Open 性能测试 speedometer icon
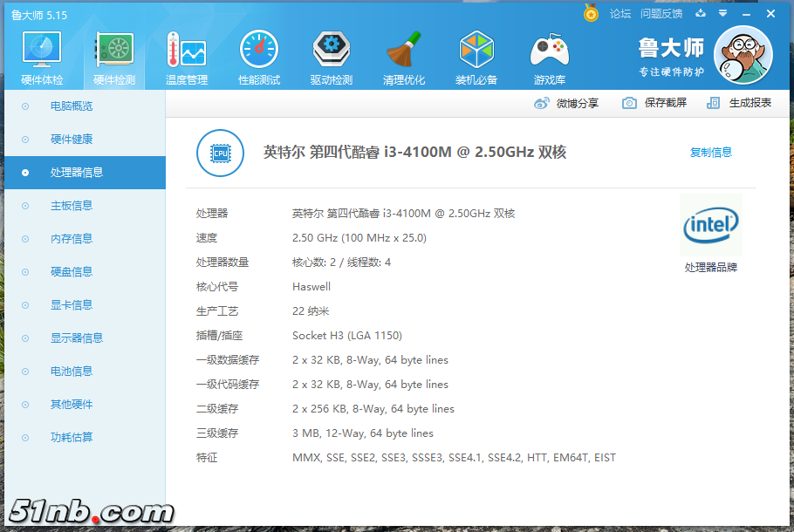The width and height of the screenshot is (794, 532). (x=259, y=52)
